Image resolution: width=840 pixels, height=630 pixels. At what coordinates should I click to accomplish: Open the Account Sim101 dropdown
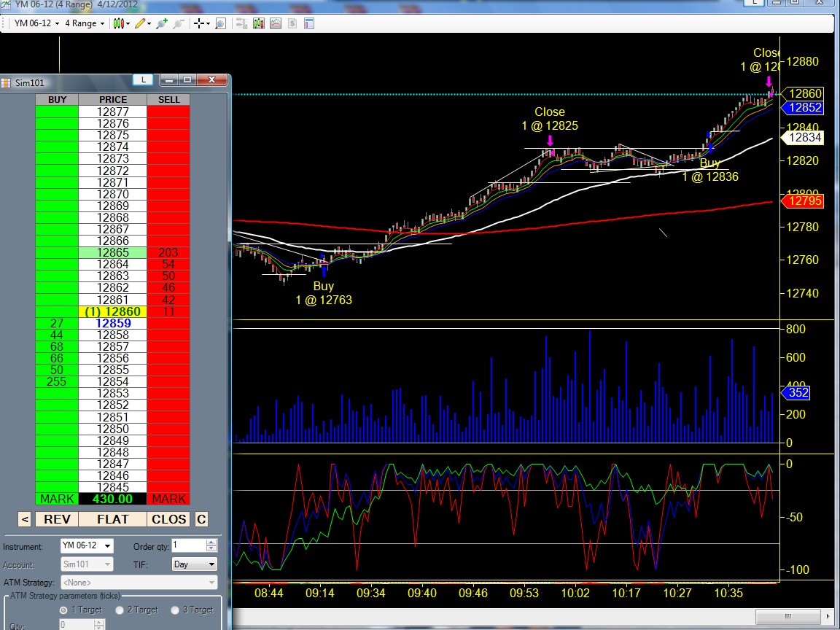(86, 564)
